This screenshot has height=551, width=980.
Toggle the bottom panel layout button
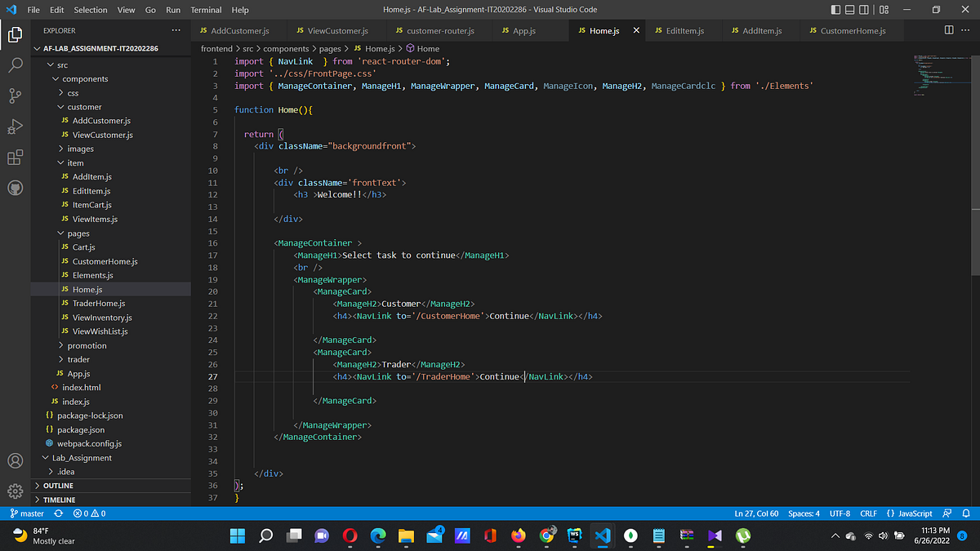[x=851, y=10]
